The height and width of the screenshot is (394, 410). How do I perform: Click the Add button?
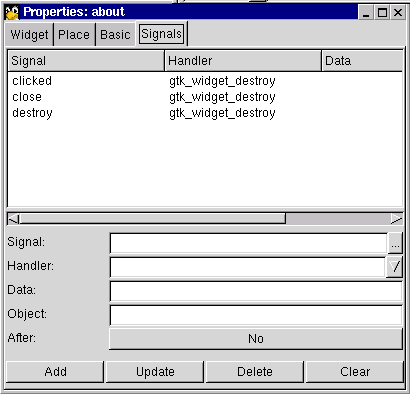55,372
